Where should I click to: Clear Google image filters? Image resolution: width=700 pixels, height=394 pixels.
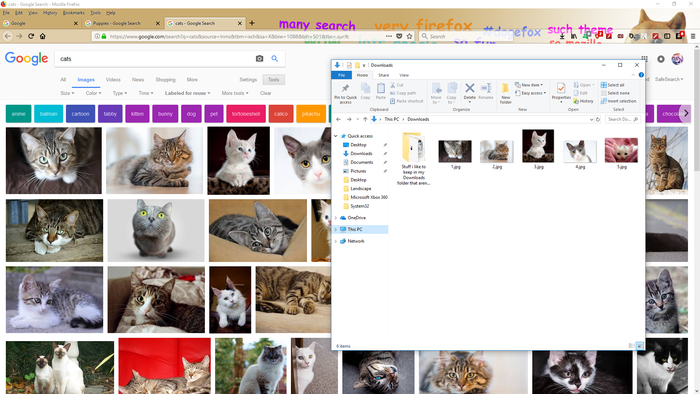[266, 93]
